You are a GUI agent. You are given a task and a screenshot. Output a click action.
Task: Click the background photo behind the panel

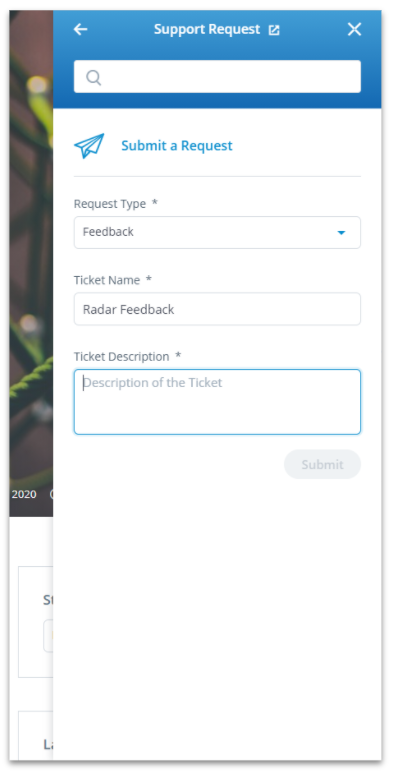point(31,247)
